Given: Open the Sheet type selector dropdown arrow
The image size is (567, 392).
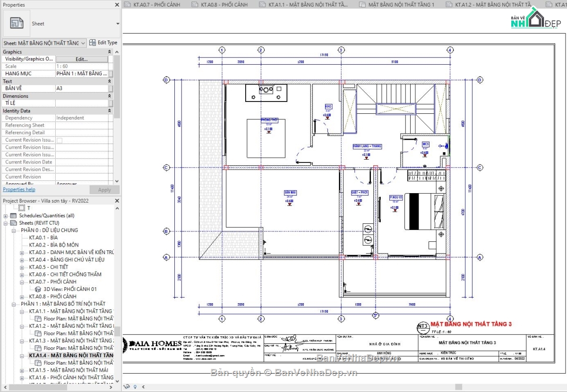Looking at the screenshot, I should 118,23.
